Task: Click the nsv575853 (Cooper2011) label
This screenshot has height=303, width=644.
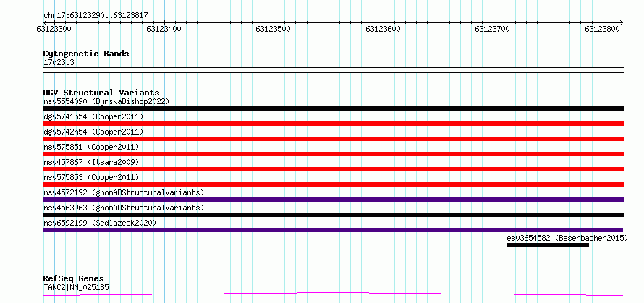Action: coord(91,177)
